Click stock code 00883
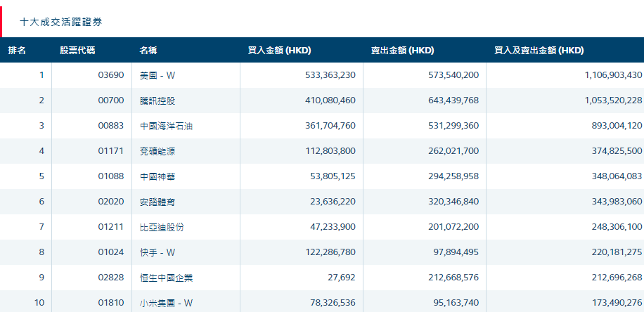The height and width of the screenshot is (312, 644). click(111, 126)
